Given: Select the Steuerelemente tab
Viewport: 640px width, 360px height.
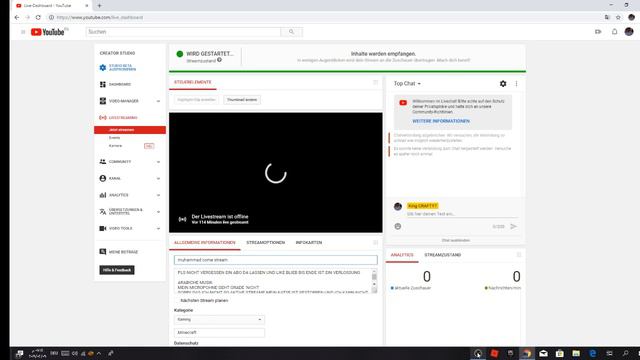Looking at the screenshot, I should 193,82.
